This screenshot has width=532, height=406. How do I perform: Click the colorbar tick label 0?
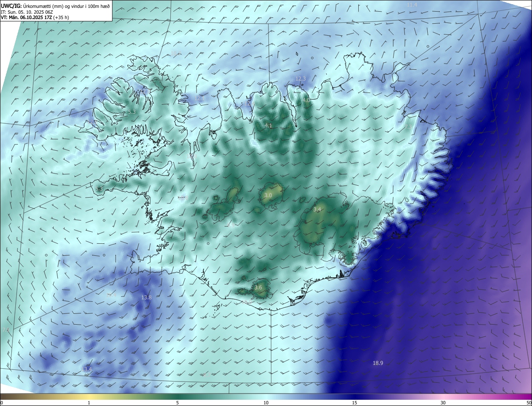click(2, 403)
